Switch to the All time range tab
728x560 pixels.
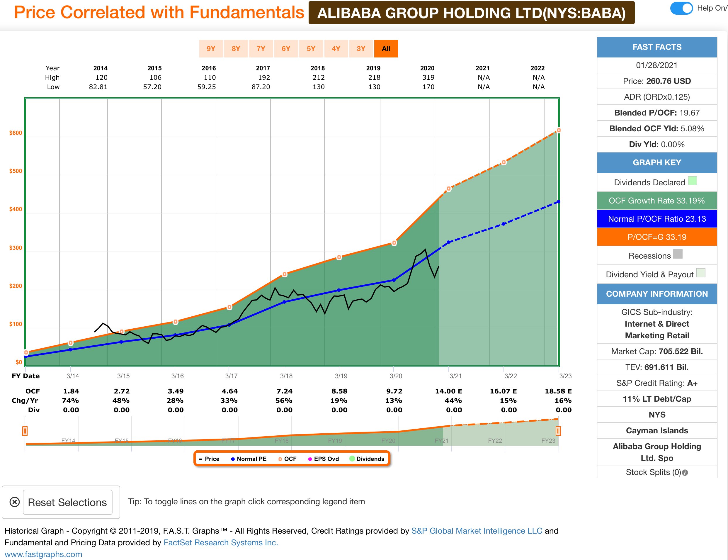pyautogui.click(x=386, y=49)
